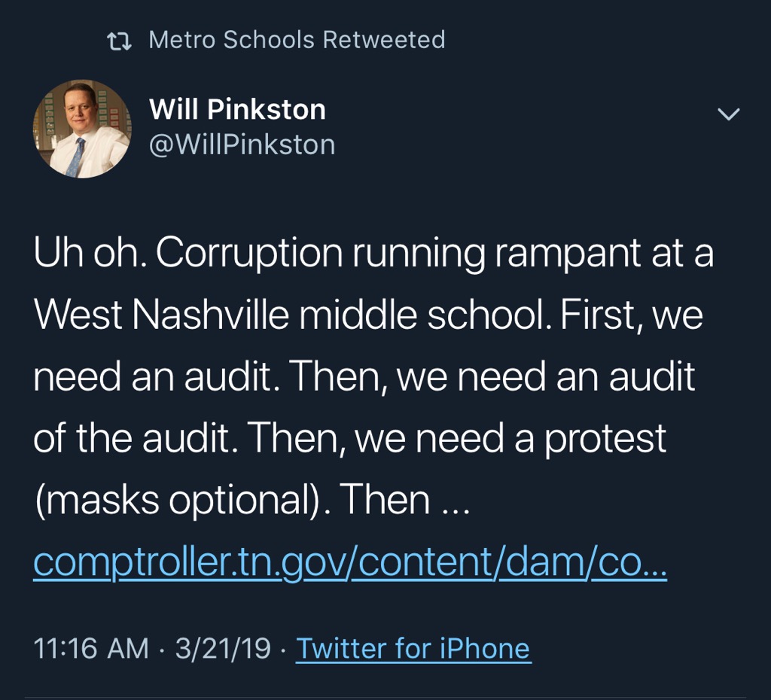Click the 'Metro Schools' account name
The width and height of the screenshot is (771, 700).
(232, 40)
